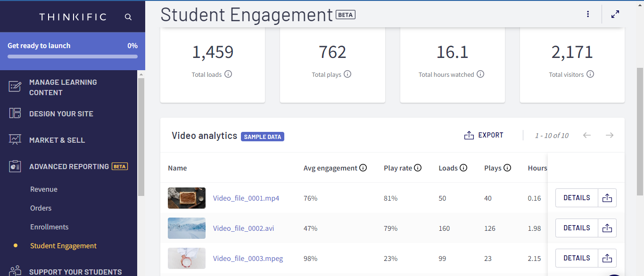The width and height of the screenshot is (644, 276).
Task: Click the 1 - 10 of 10 pagination text
Action: tap(552, 136)
